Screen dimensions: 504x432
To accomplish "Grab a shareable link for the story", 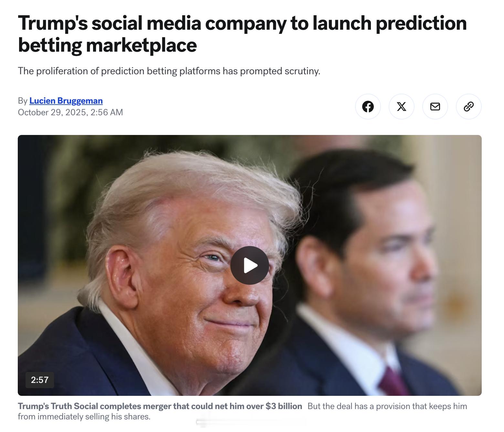I will [469, 107].
